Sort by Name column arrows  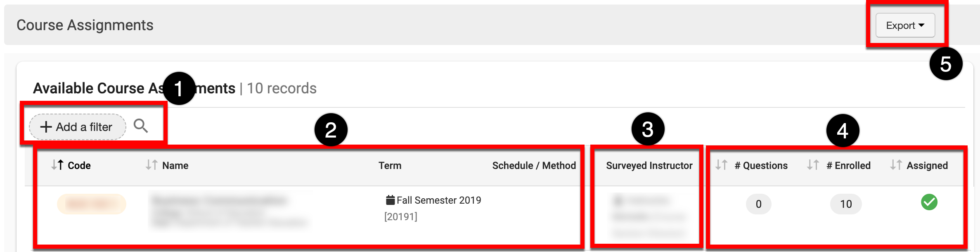[x=151, y=165]
